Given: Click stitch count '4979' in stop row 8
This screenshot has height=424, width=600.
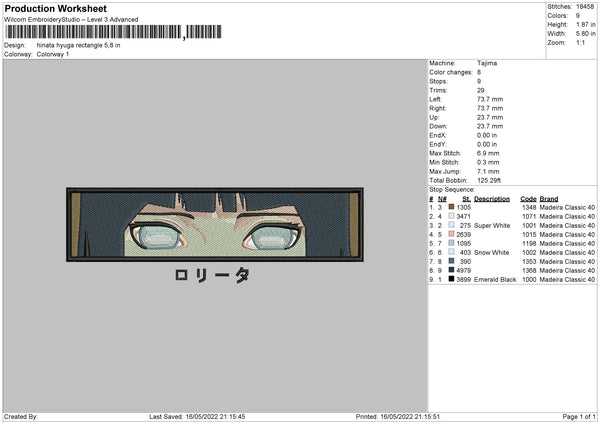Looking at the screenshot, I should click(463, 271).
